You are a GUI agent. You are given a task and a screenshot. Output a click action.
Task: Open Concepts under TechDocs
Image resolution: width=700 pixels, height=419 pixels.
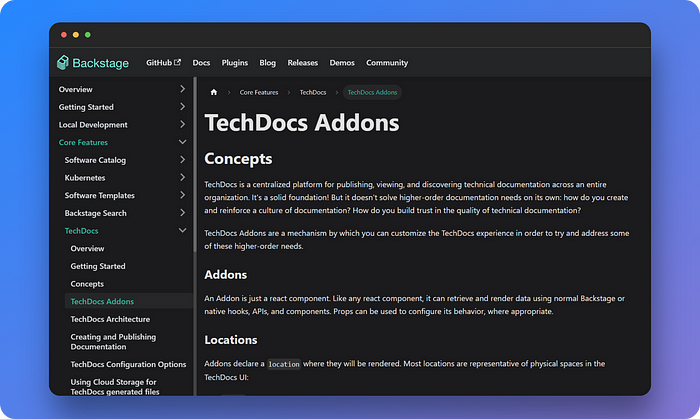[x=87, y=284]
